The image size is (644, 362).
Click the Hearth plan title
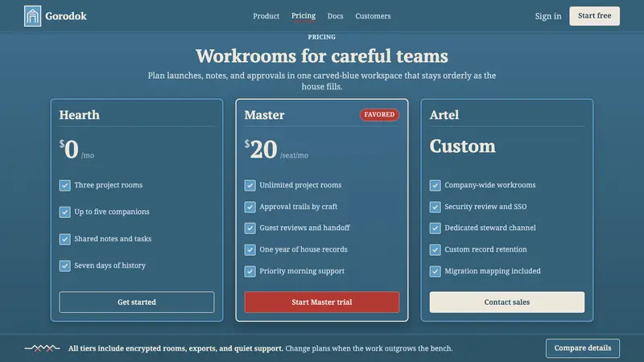[x=79, y=115]
